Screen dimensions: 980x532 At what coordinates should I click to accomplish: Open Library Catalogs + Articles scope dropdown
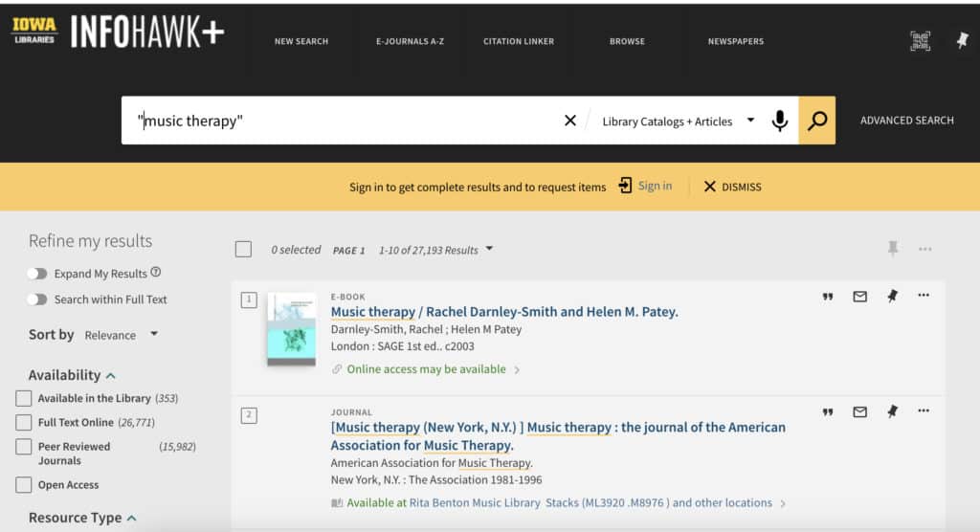(x=678, y=122)
